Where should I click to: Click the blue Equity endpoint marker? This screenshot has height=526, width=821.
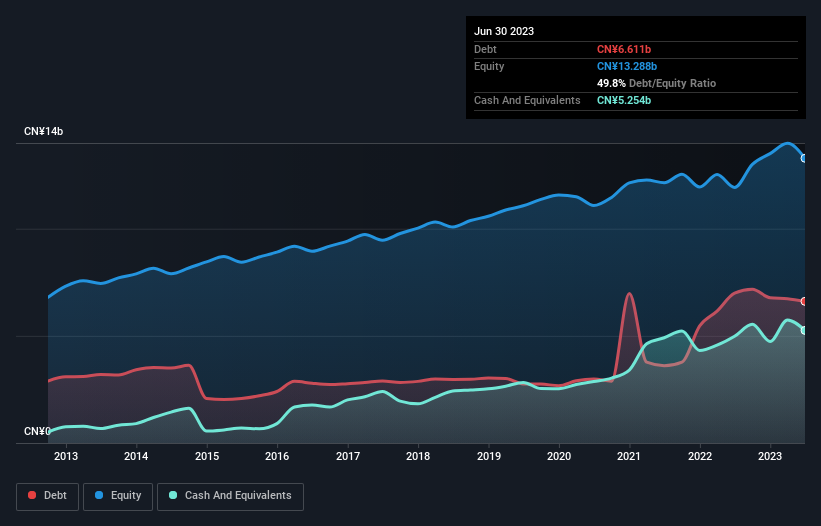[804, 158]
